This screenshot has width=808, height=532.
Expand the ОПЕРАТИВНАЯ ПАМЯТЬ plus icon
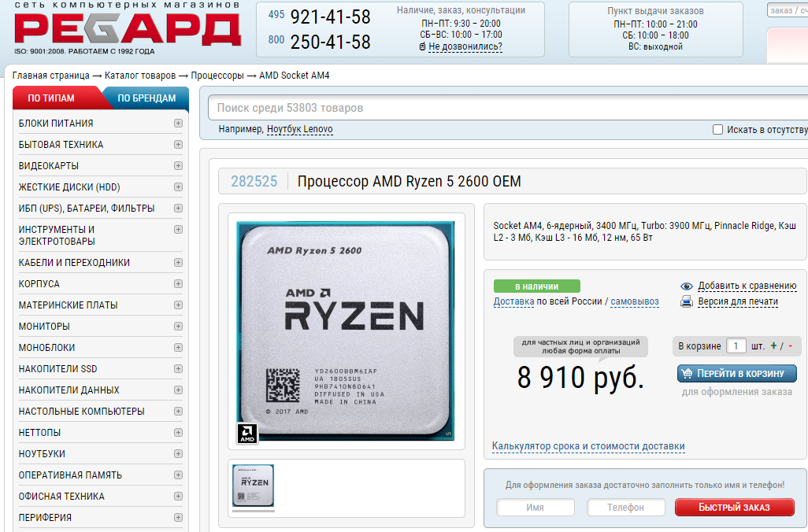pos(178,475)
